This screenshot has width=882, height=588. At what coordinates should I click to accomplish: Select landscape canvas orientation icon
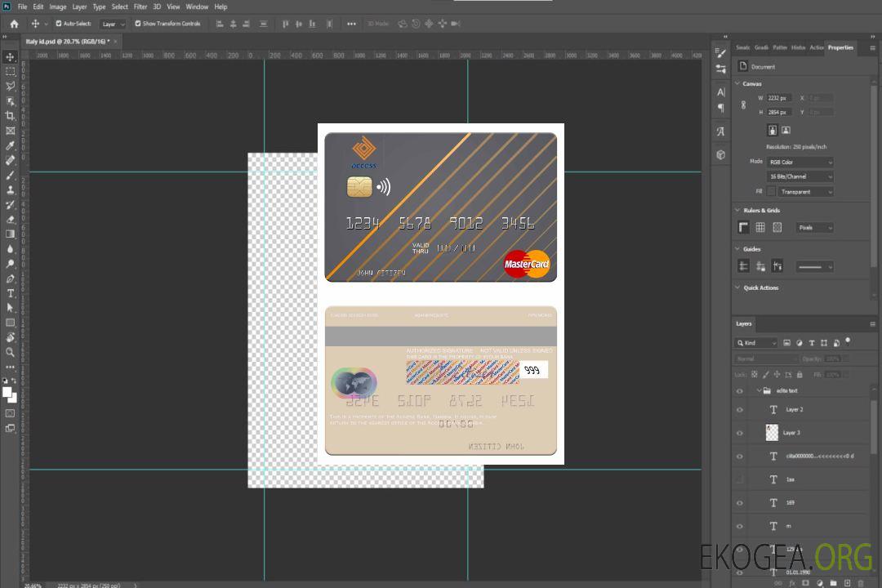[x=786, y=130]
